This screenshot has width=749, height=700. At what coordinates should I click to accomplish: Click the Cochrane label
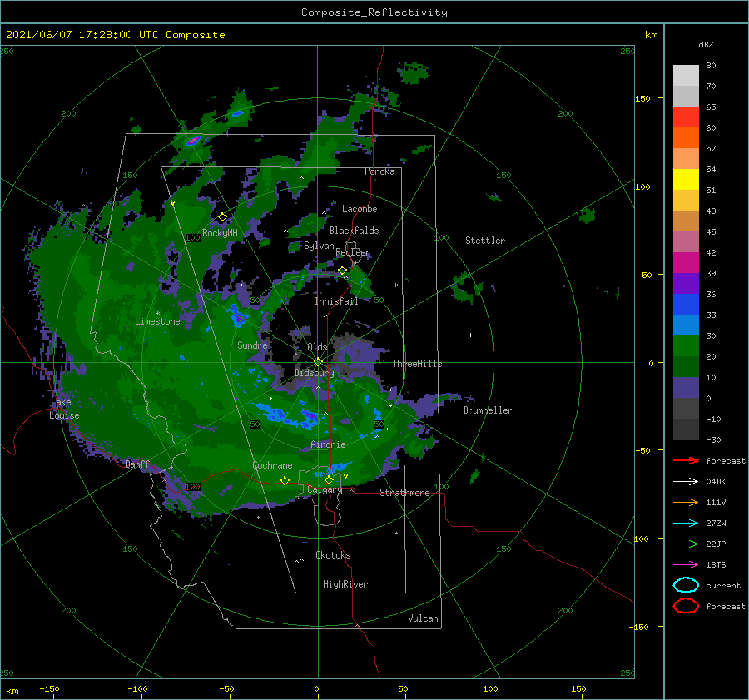click(272, 465)
